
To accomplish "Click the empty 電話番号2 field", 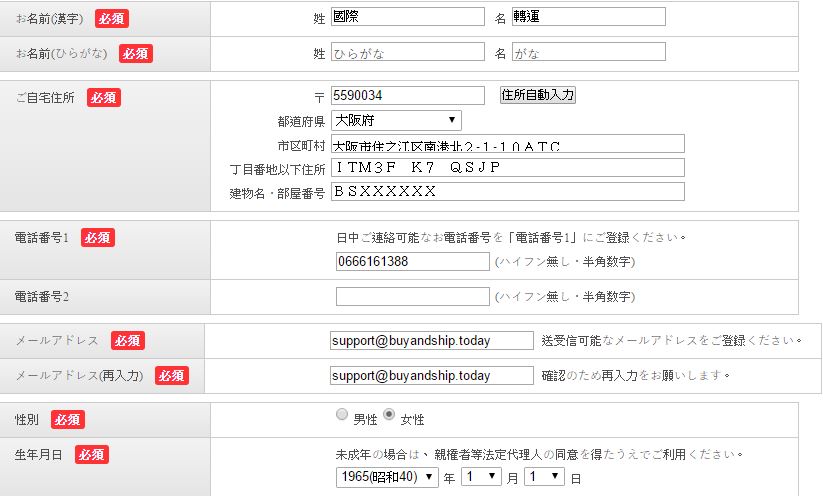I will point(412,296).
